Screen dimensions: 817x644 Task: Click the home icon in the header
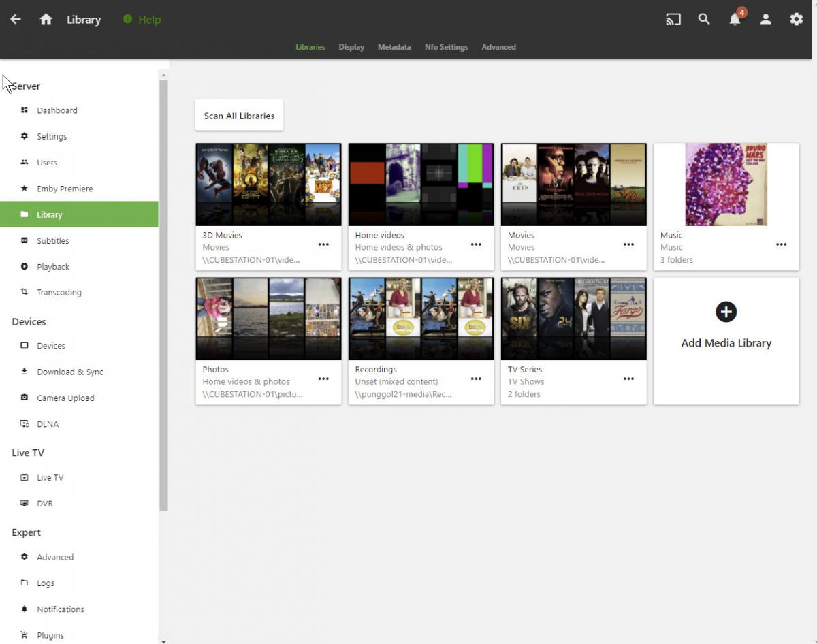(x=46, y=20)
